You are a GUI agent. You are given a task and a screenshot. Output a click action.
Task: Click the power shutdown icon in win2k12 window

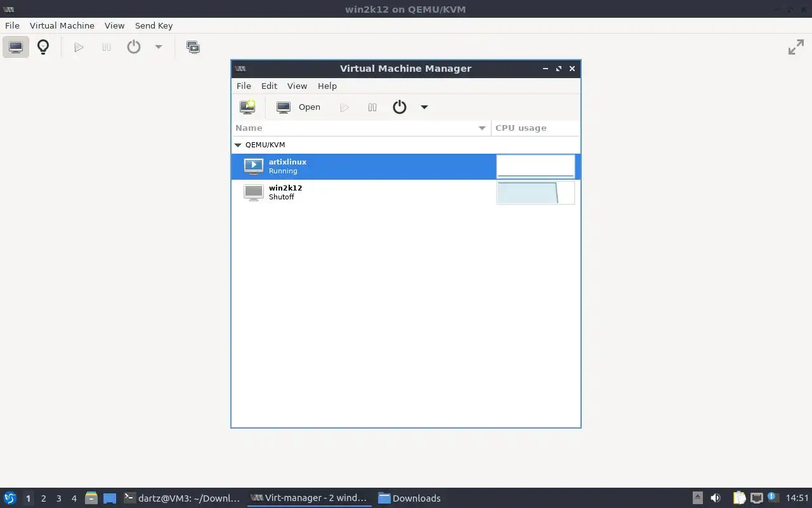134,47
